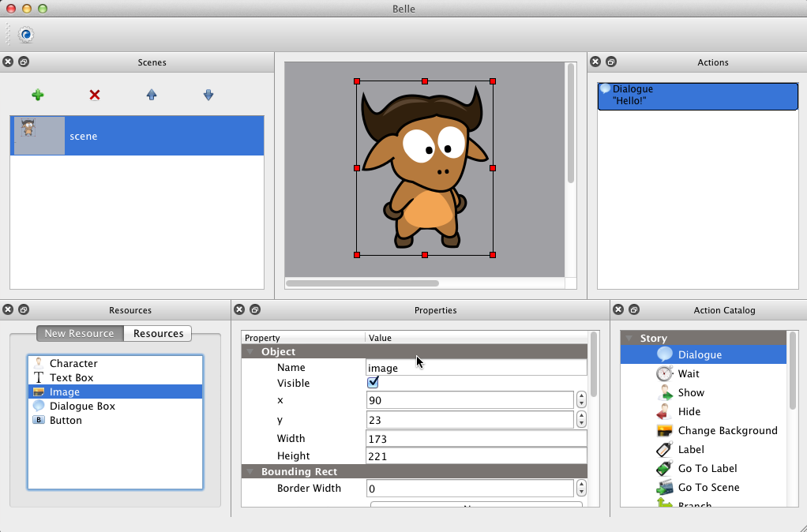Screen dimensions: 807x532
Task: Select the New Resource tab
Action: click(x=79, y=333)
